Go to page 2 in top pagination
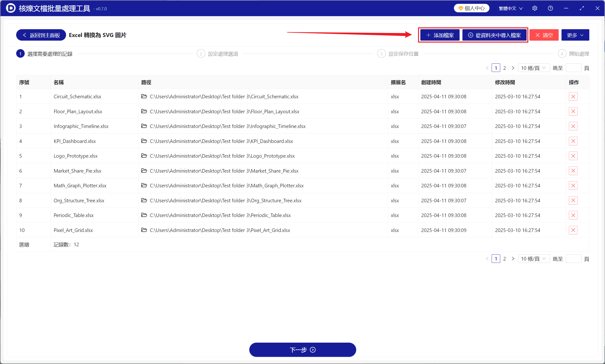Viewport: 605px width, 364px height. click(x=504, y=68)
